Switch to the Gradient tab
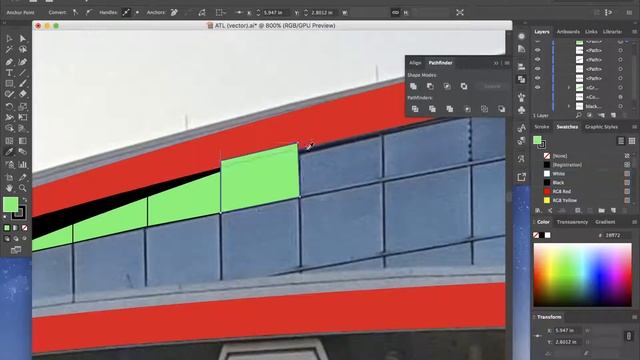640x360 pixels. click(x=605, y=222)
